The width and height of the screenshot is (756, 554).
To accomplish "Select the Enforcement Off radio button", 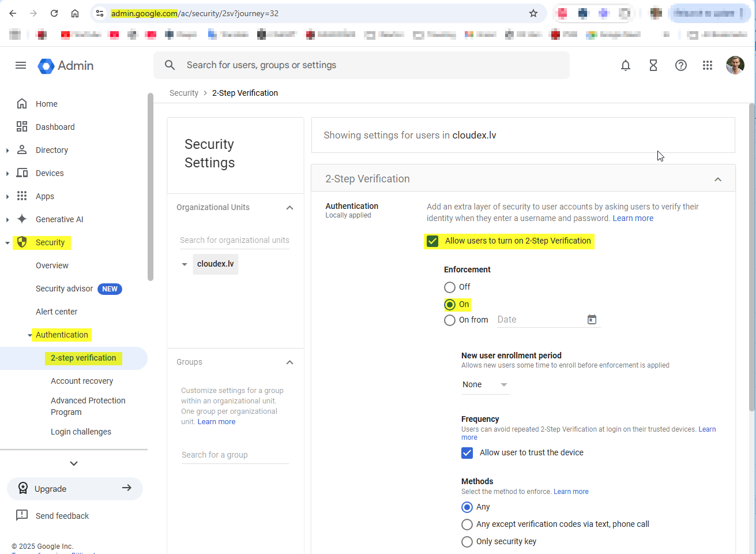I will tap(450, 287).
